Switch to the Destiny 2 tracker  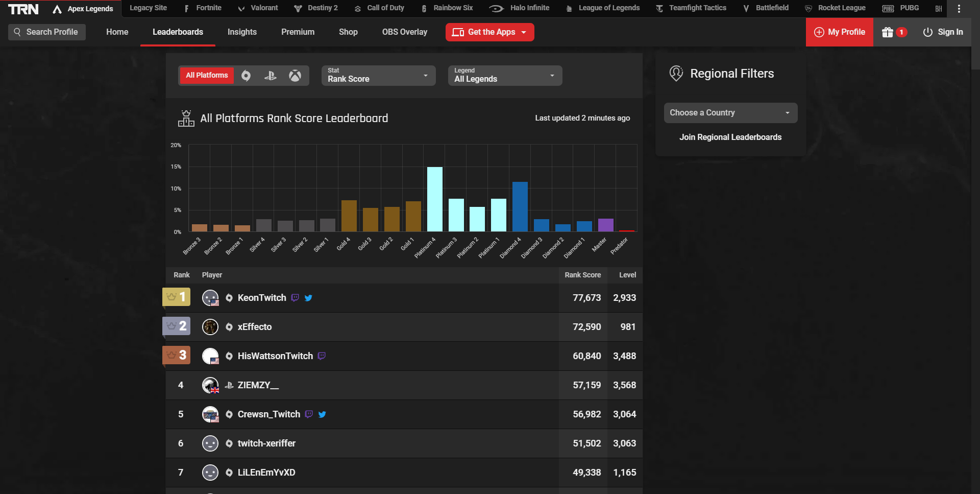316,8
